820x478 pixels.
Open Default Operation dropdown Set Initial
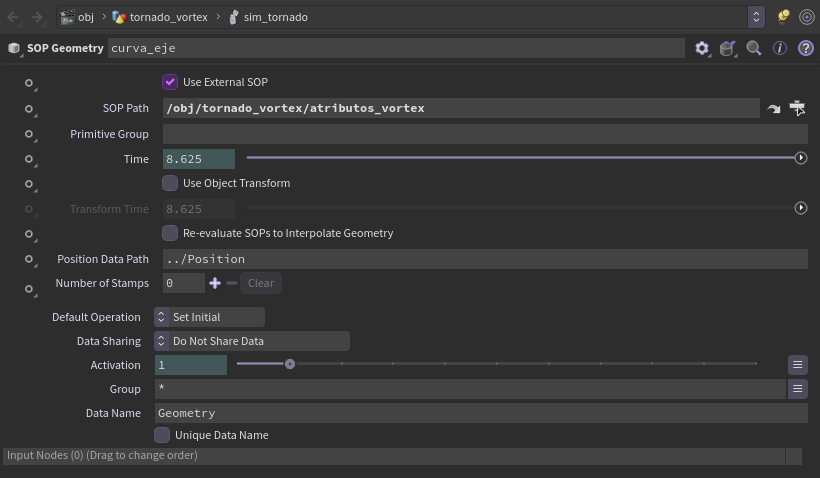(209, 317)
